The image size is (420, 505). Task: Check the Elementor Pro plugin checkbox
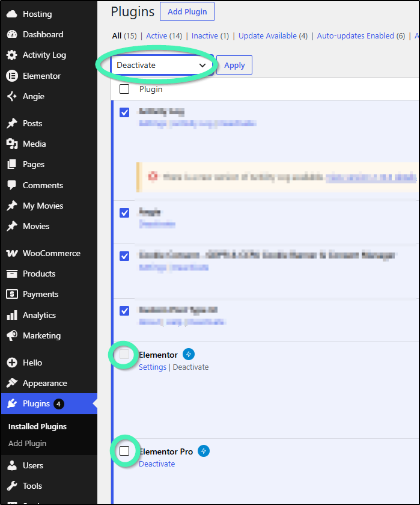[x=124, y=451]
